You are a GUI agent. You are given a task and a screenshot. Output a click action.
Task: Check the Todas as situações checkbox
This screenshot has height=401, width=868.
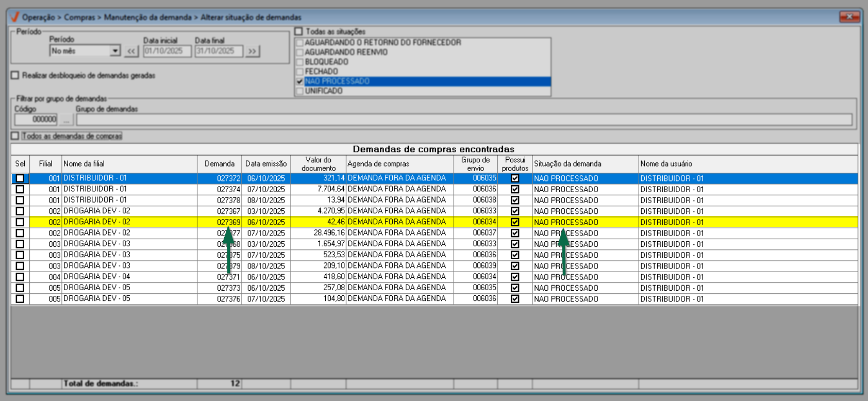pyautogui.click(x=298, y=31)
